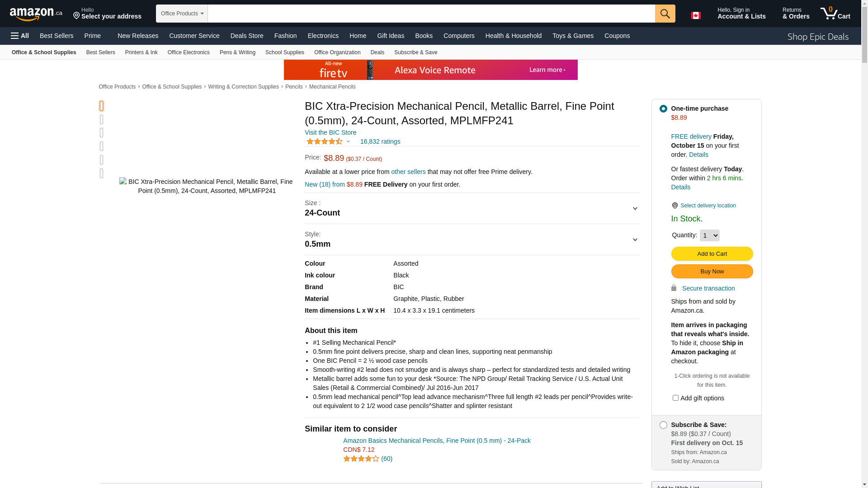This screenshot has height=488, width=868.
Task: Open the Deals Store menu item
Action: [246, 36]
